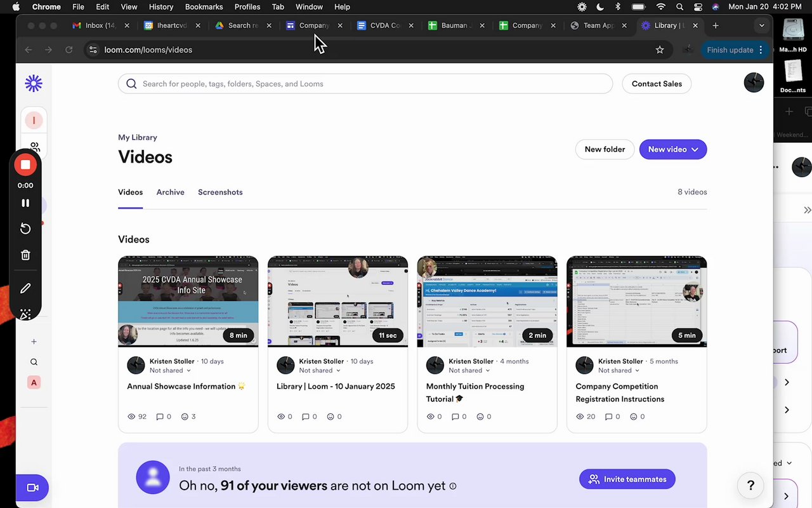Open 'Not shared' dropdown on Annual Showcase card

170,370
